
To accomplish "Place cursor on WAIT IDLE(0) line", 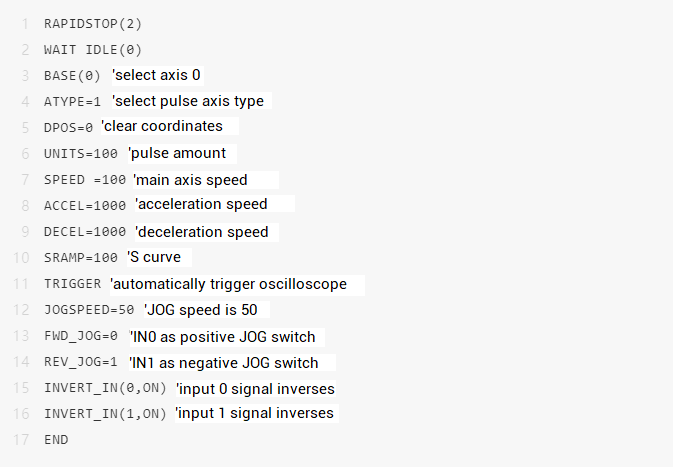I will pyautogui.click(x=93, y=49).
